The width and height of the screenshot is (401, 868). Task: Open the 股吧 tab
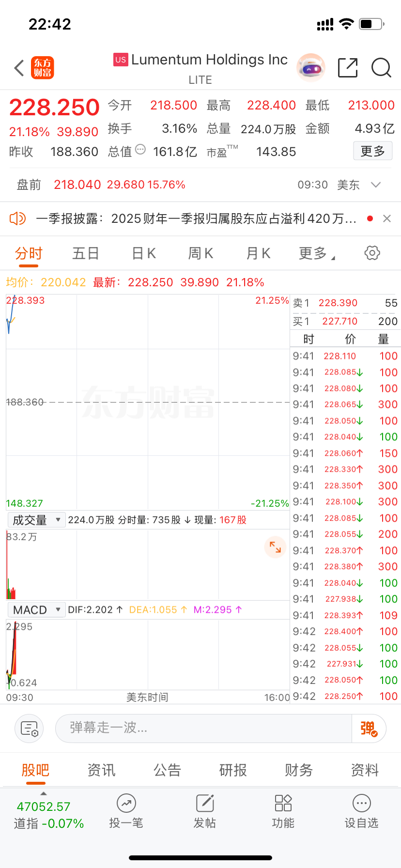[x=35, y=770]
